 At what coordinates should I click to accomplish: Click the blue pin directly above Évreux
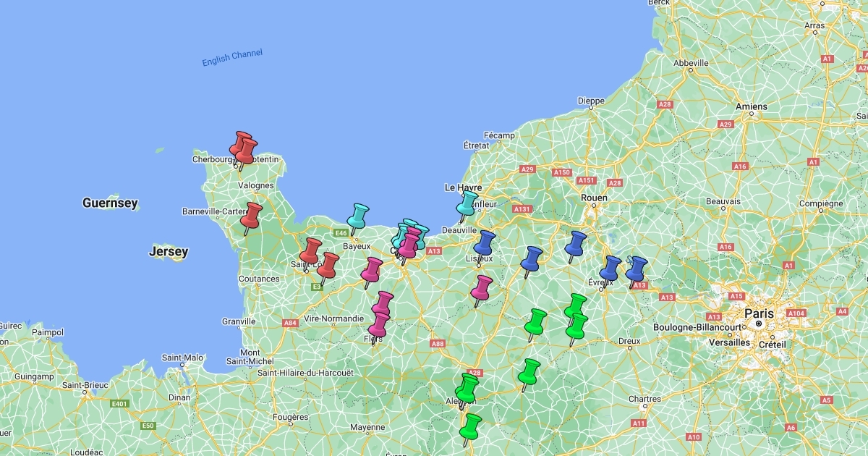tap(610, 269)
